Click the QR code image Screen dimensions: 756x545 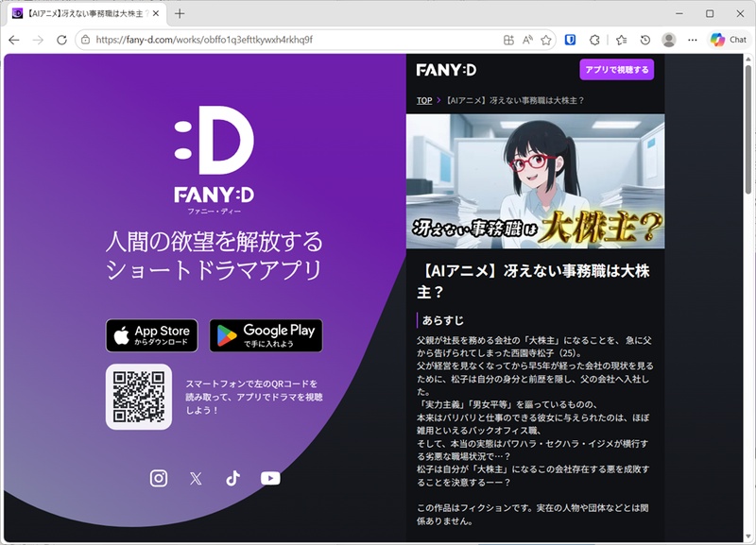pos(139,397)
